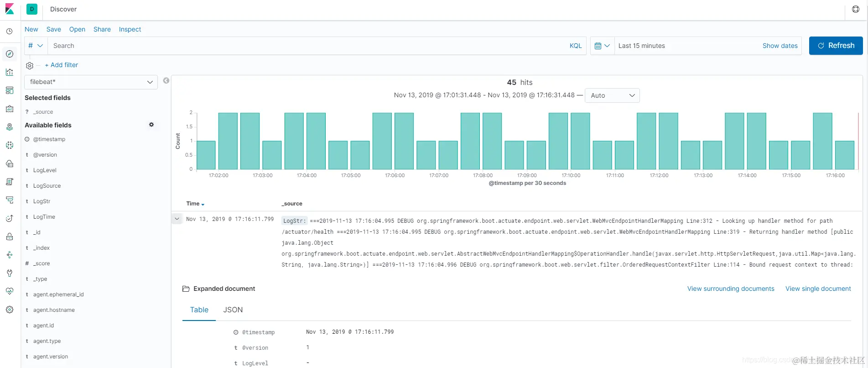Click the Kibana logo
The width and height of the screenshot is (868, 368).
[10, 9]
